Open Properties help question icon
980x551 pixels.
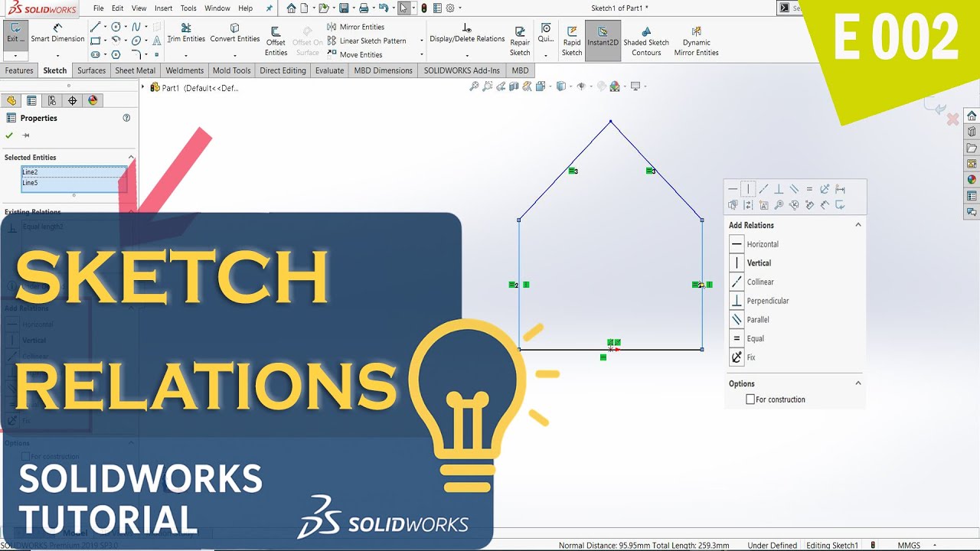[x=126, y=118]
